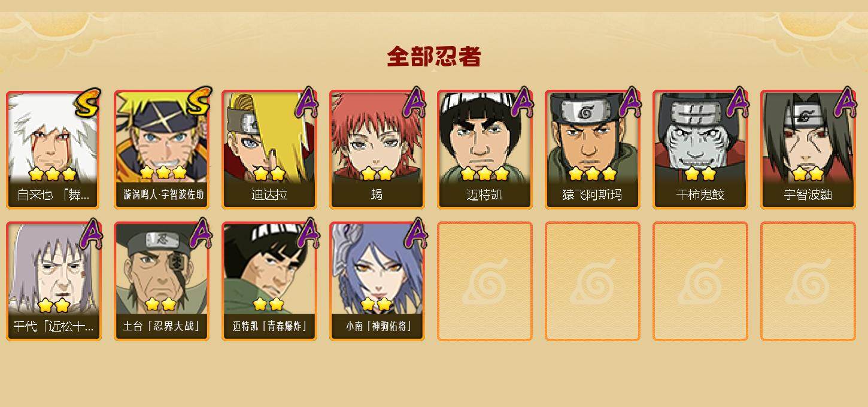Choose the 迪达拉 ninja portrait
Viewport: 868px width, 407px height.
pos(269,150)
